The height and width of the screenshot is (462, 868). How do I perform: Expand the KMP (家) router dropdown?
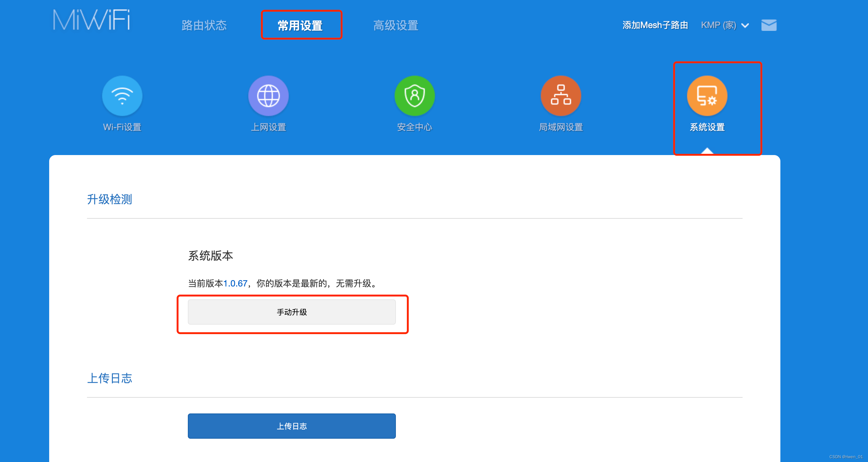[x=719, y=25]
